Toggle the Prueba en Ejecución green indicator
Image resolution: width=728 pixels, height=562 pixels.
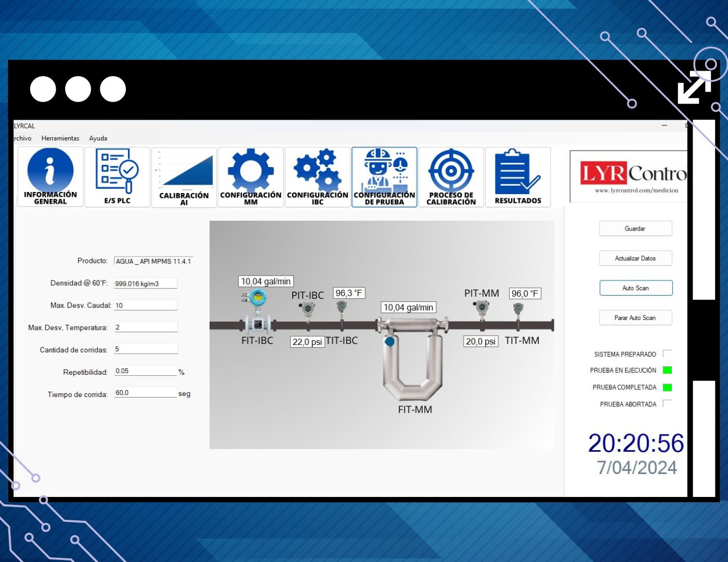coord(667,370)
